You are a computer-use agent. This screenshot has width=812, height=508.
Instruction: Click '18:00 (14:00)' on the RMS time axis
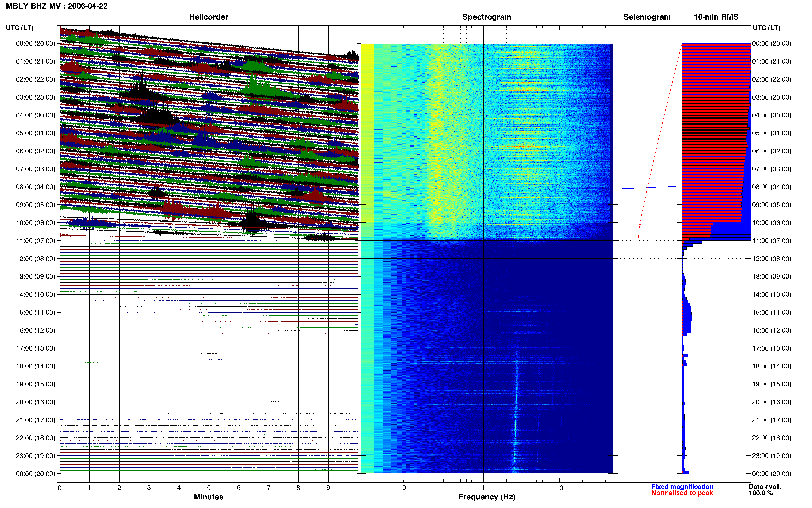[x=772, y=366]
